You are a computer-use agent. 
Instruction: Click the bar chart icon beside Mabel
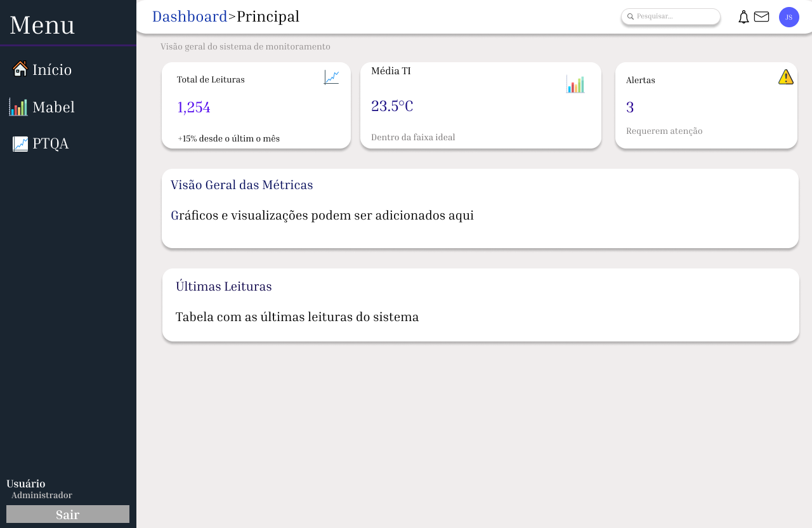(x=18, y=107)
